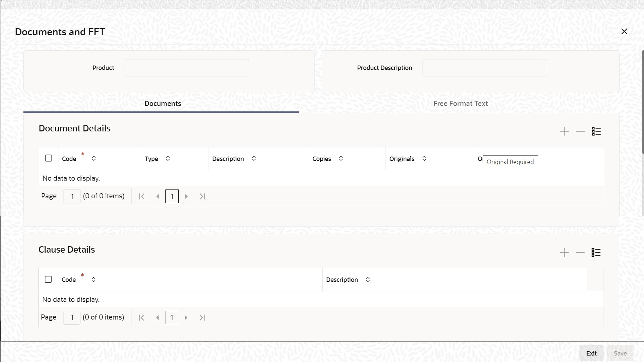Close the Documents and FFT dialog
644x362 pixels.
click(x=624, y=31)
